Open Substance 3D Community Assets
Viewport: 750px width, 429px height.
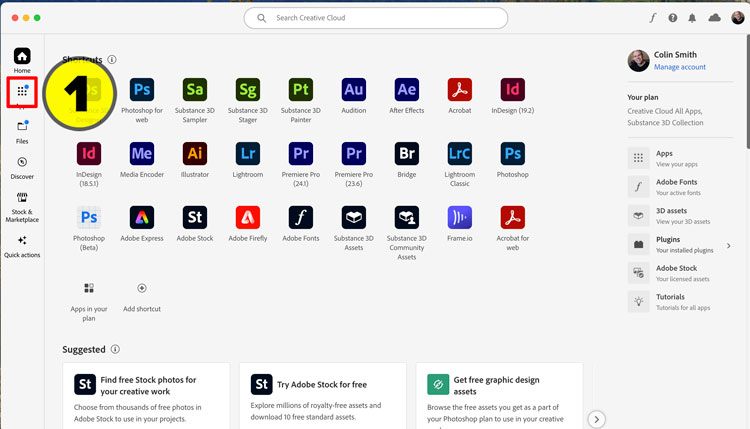(x=407, y=218)
